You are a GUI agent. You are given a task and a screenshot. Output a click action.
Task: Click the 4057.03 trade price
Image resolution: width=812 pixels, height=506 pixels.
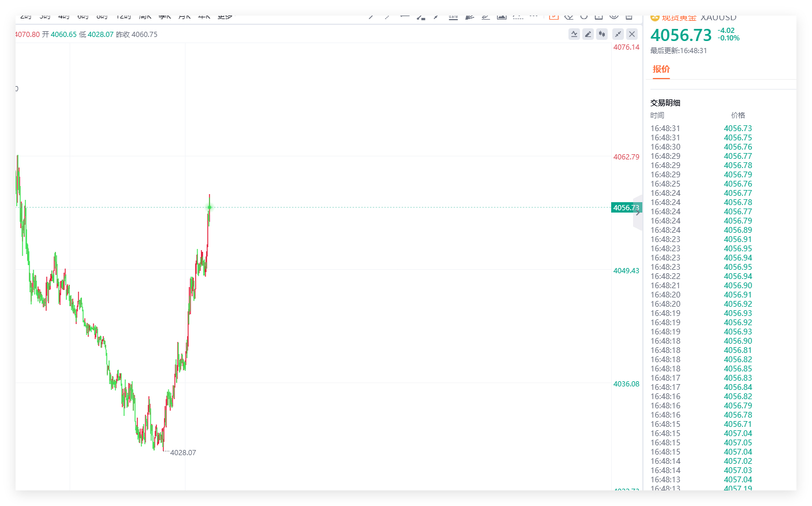pyautogui.click(x=738, y=471)
